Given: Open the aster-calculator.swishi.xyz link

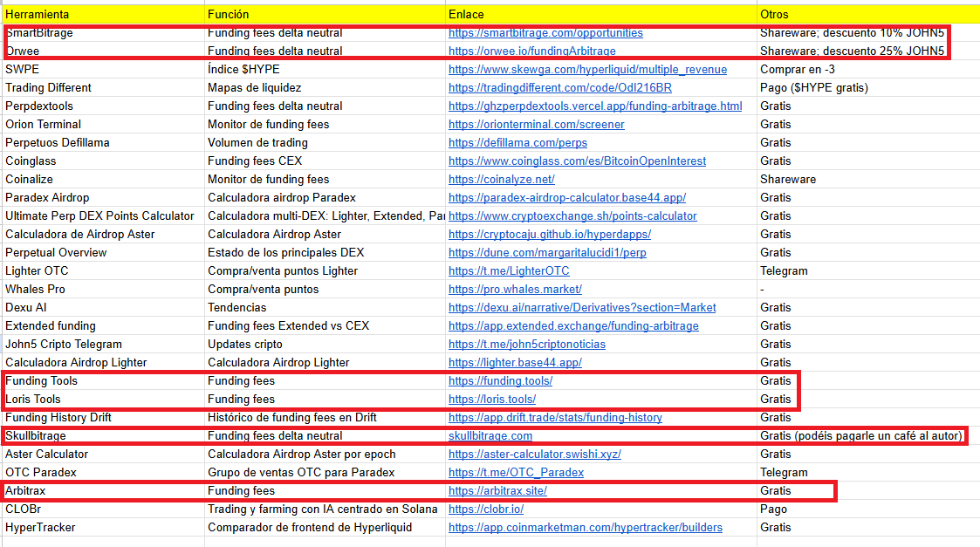Looking at the screenshot, I should pos(534,454).
